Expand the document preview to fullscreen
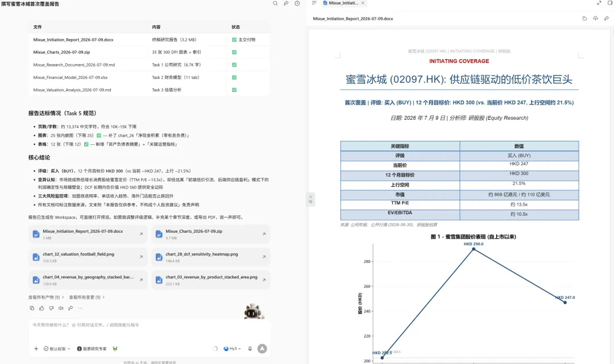This screenshot has height=364, width=614. pyautogui.click(x=599, y=3)
